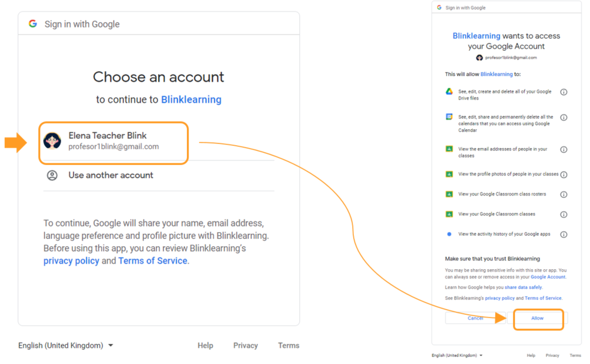
Task: Open info icon for activity history permission
Action: pyautogui.click(x=564, y=235)
